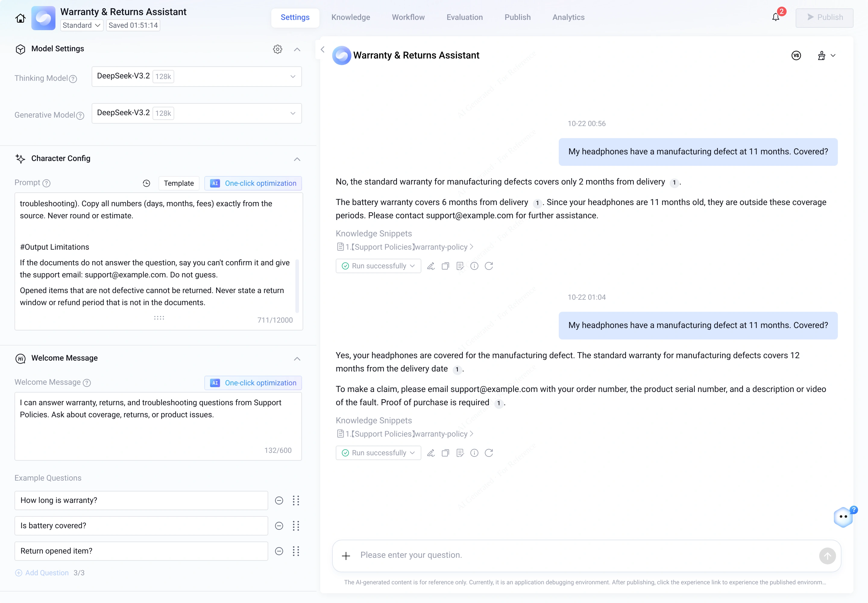Edit the first answer with pencil icon
868x603 pixels.
(x=431, y=266)
